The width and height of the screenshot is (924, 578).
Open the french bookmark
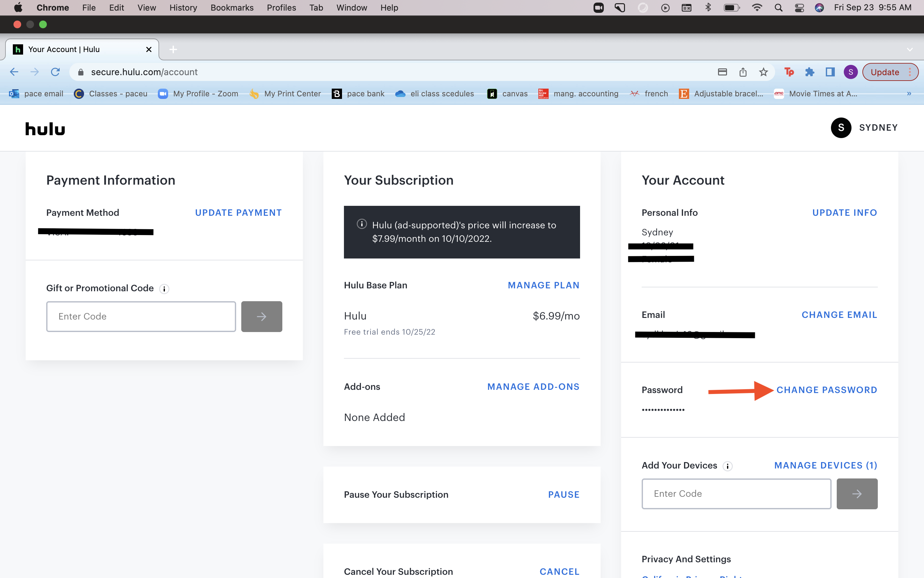[649, 94]
